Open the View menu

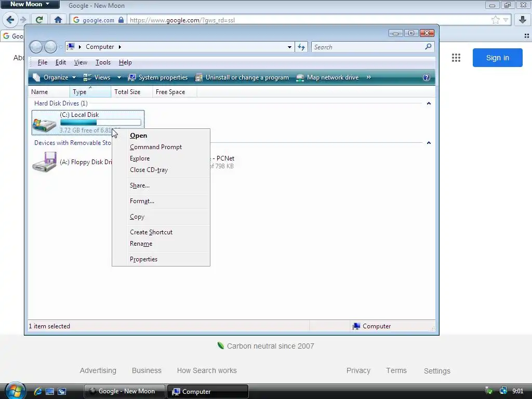(81, 62)
